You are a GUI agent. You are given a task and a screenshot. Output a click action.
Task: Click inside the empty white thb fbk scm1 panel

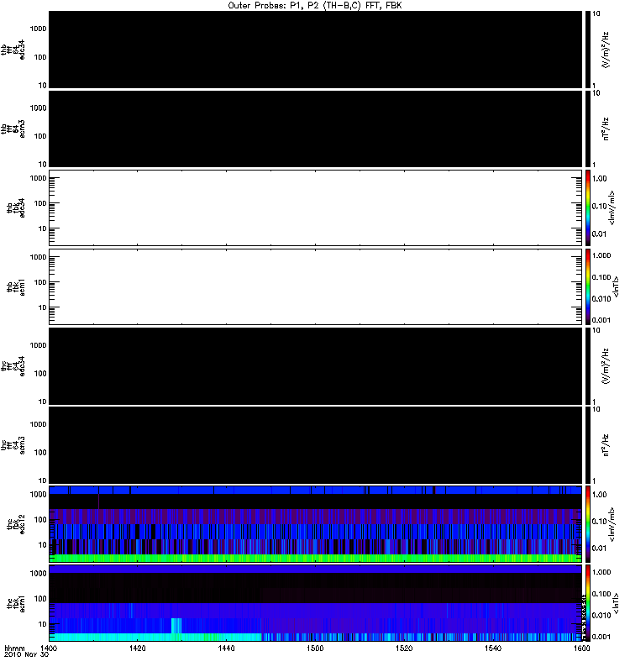coord(315,286)
